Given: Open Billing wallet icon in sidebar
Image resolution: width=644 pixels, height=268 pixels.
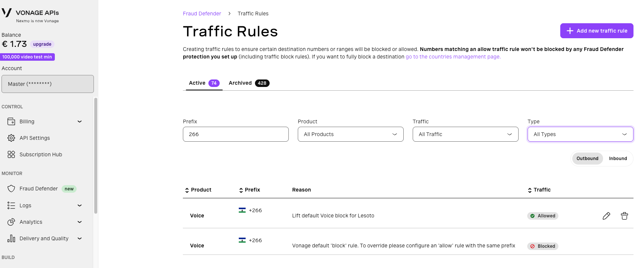Looking at the screenshot, I should [11, 121].
